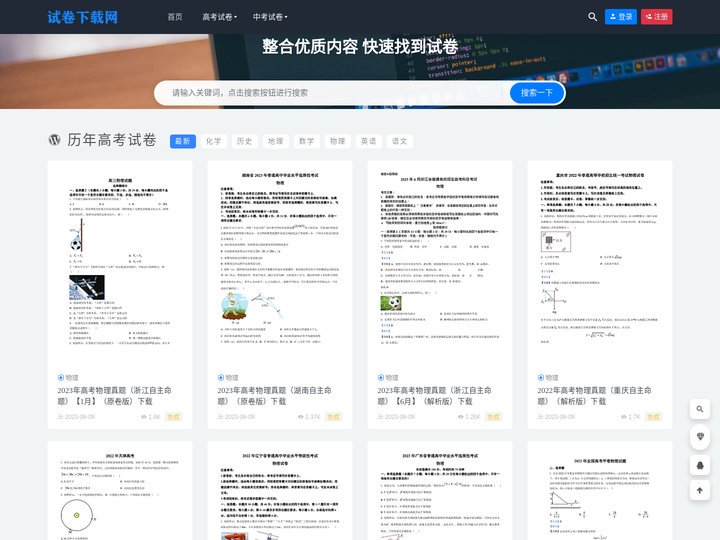Click the 登录 login button
The width and height of the screenshot is (720, 540).
tap(620, 17)
